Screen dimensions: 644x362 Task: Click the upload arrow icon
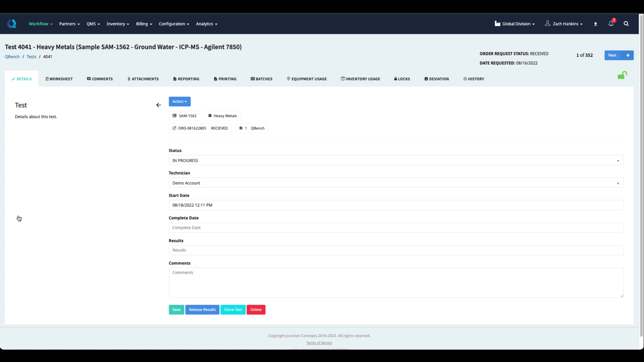coord(595,24)
